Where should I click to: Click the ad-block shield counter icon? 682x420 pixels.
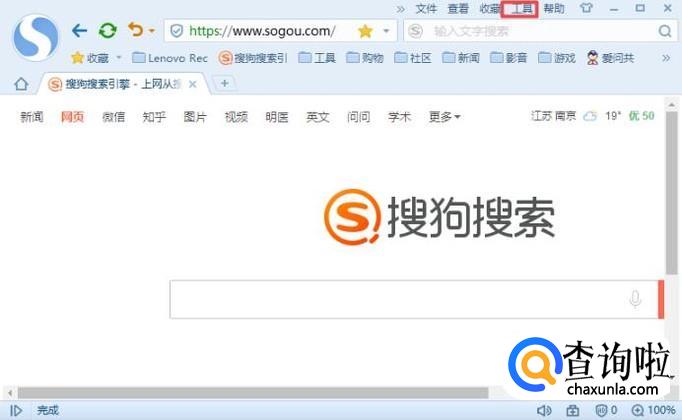point(605,410)
